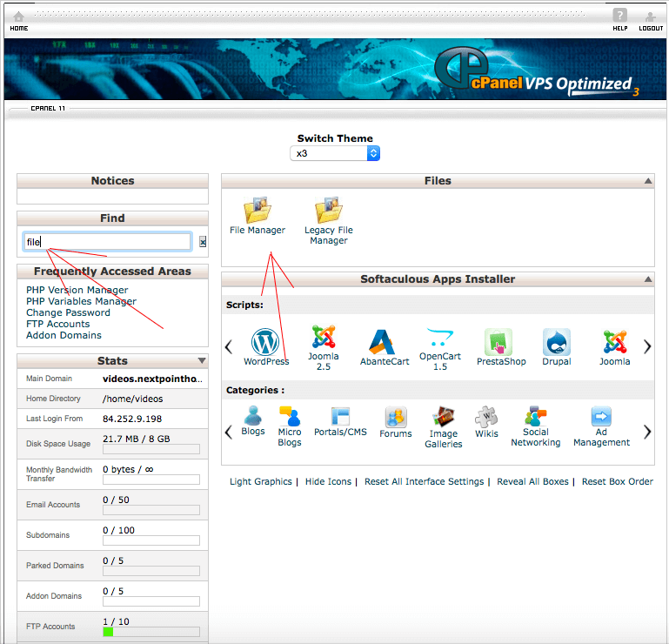The width and height of the screenshot is (669, 644).
Task: Go to Home via the house icon
Action: pyautogui.click(x=19, y=17)
